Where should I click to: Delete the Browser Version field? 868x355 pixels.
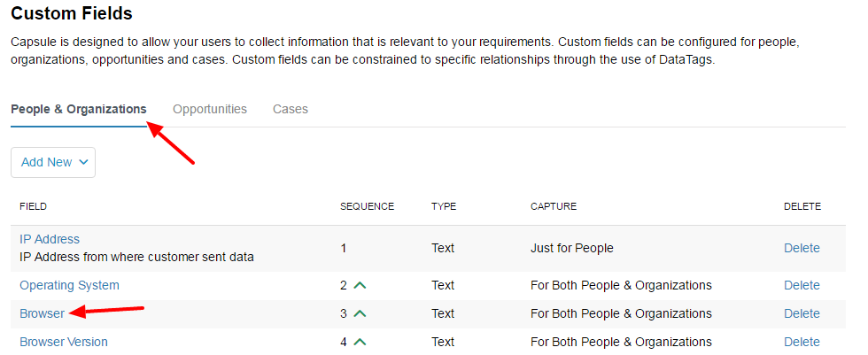tap(802, 342)
